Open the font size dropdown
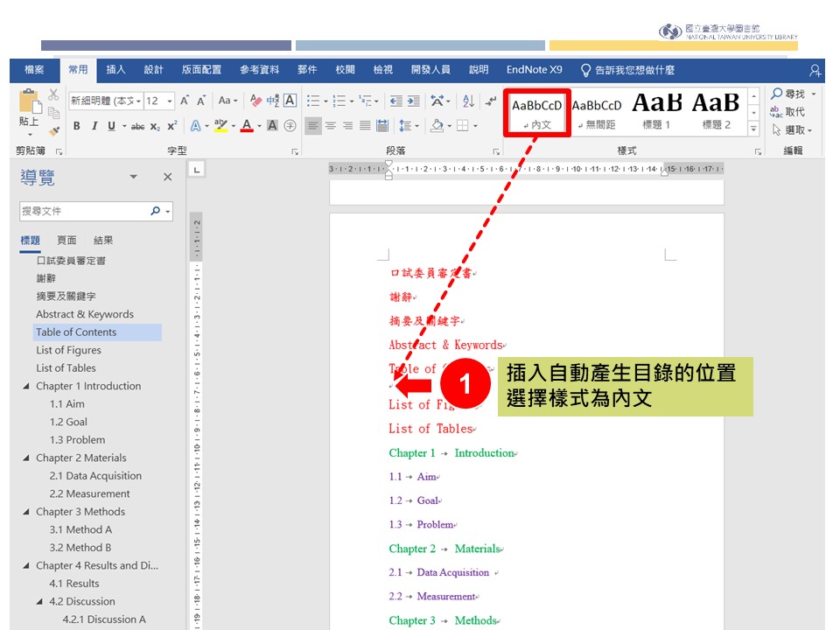The width and height of the screenshot is (840, 630). [x=170, y=101]
